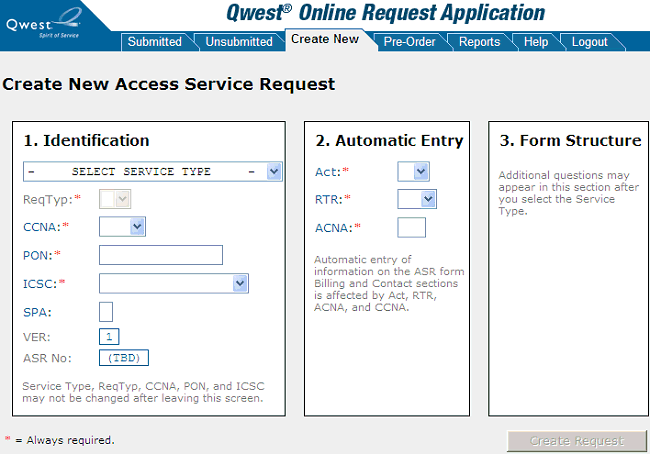Open the Pre-Order tab
Viewport: 650px width, 454px height.
point(410,42)
